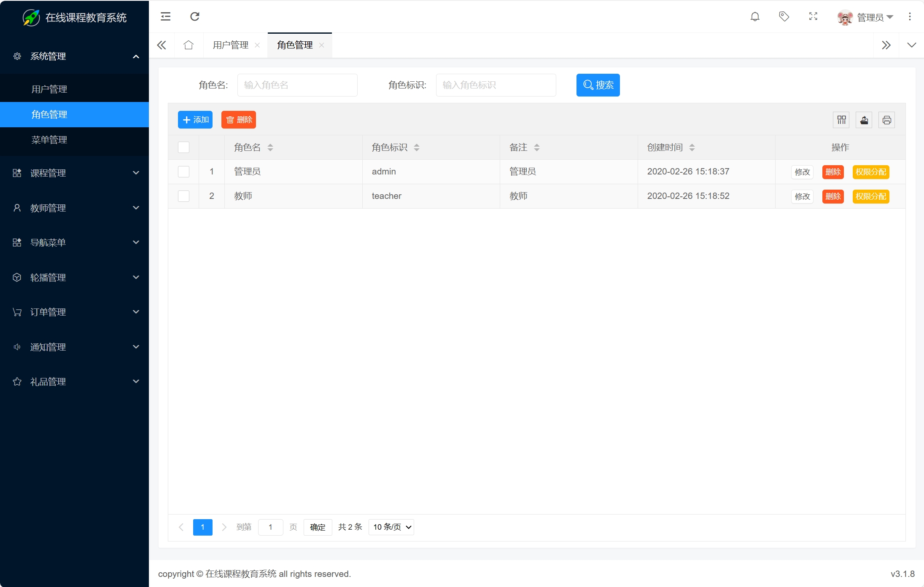Switch to the 用户管理 tab
The height and width of the screenshot is (587, 924).
230,45
